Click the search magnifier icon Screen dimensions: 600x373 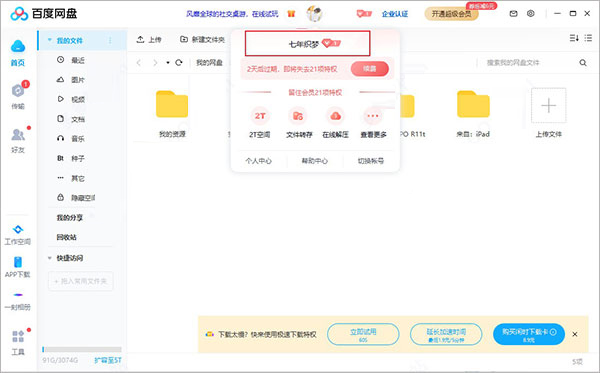[x=583, y=62]
